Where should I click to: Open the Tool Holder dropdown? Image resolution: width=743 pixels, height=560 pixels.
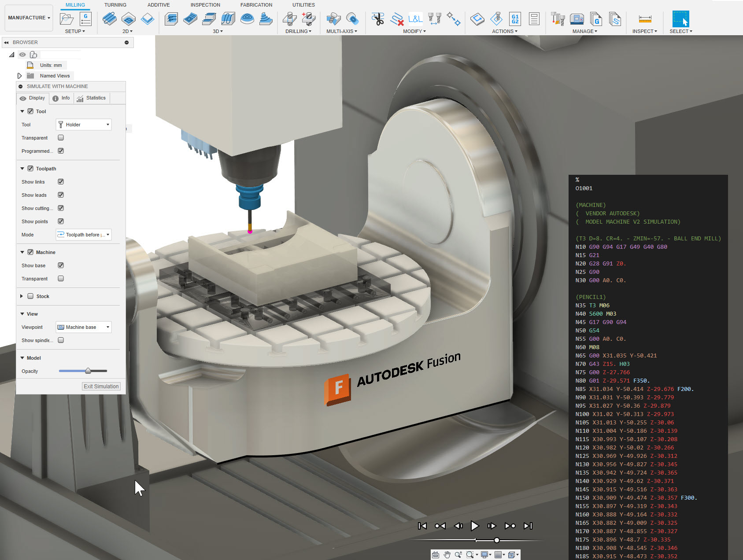click(x=84, y=125)
